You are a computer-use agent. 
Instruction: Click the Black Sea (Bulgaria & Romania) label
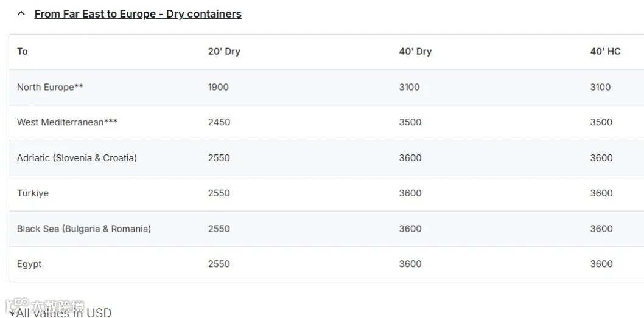84,229
